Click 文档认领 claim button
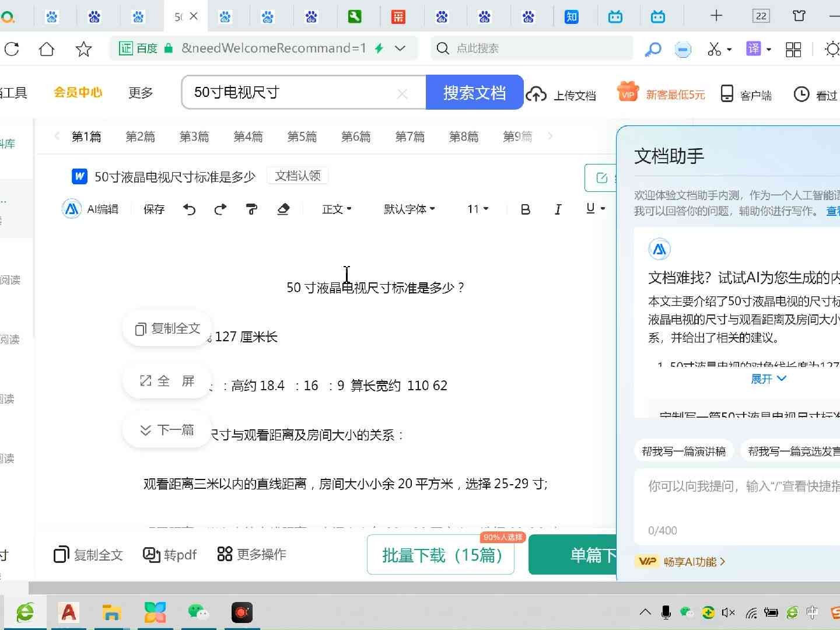Screen dimensions: 840x630 coord(297,176)
